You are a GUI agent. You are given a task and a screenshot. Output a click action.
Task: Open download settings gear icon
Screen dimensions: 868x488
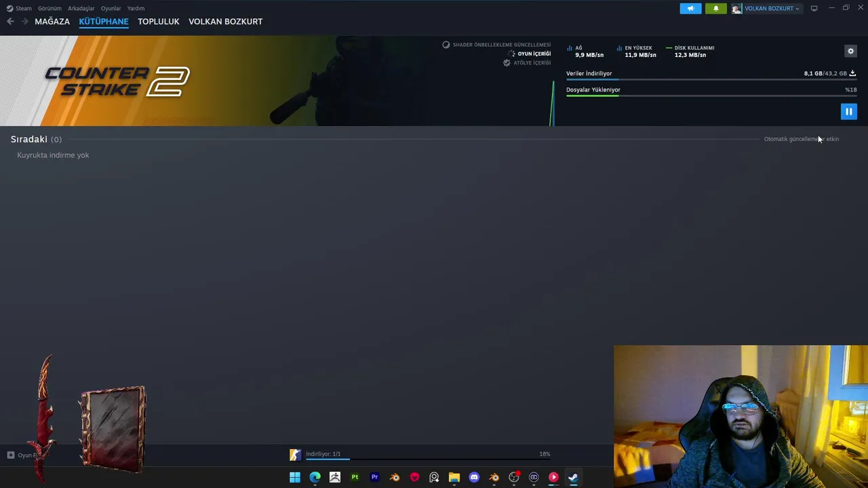[850, 51]
